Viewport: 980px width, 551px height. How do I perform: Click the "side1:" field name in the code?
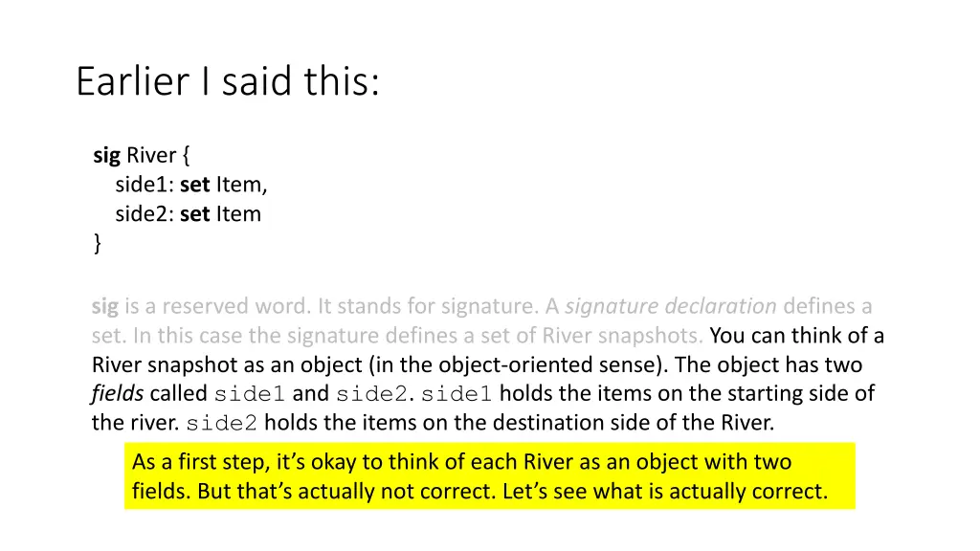[x=145, y=185]
